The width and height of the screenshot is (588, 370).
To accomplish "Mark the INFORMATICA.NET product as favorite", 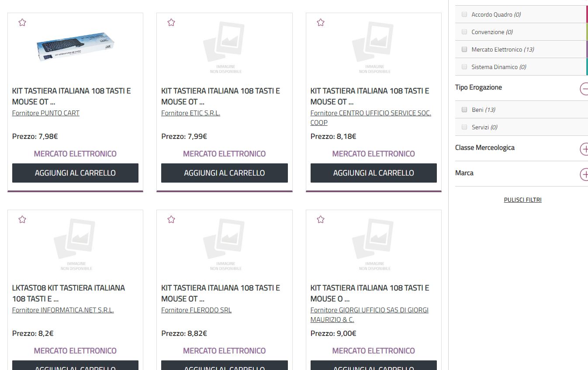I will (22, 219).
